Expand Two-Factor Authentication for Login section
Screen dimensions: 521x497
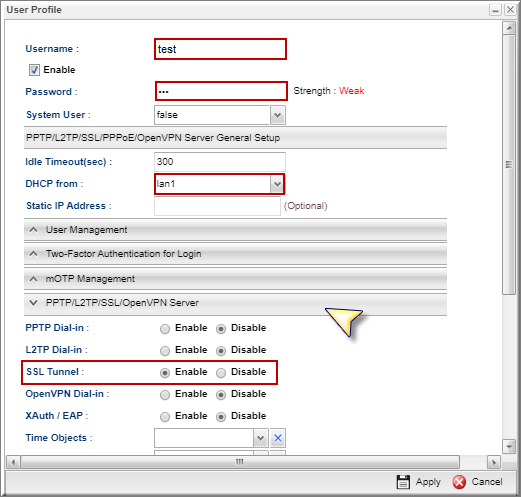[x=235, y=254]
